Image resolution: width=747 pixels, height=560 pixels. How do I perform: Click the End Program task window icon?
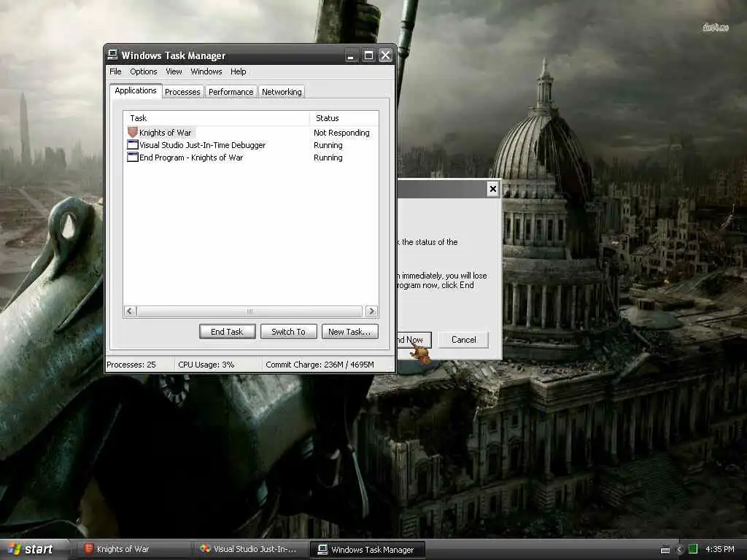tap(133, 157)
